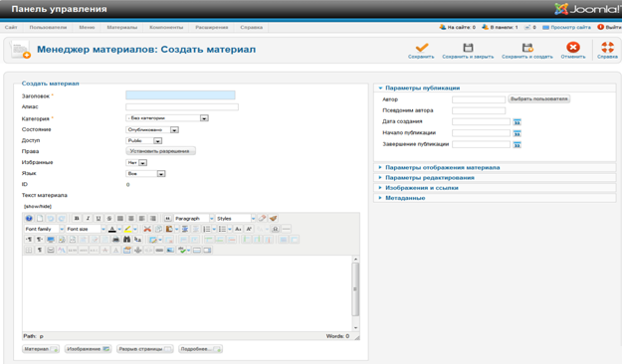Click the Сохранить checkmark icon
Screen dimensions: 622x364
click(x=421, y=48)
